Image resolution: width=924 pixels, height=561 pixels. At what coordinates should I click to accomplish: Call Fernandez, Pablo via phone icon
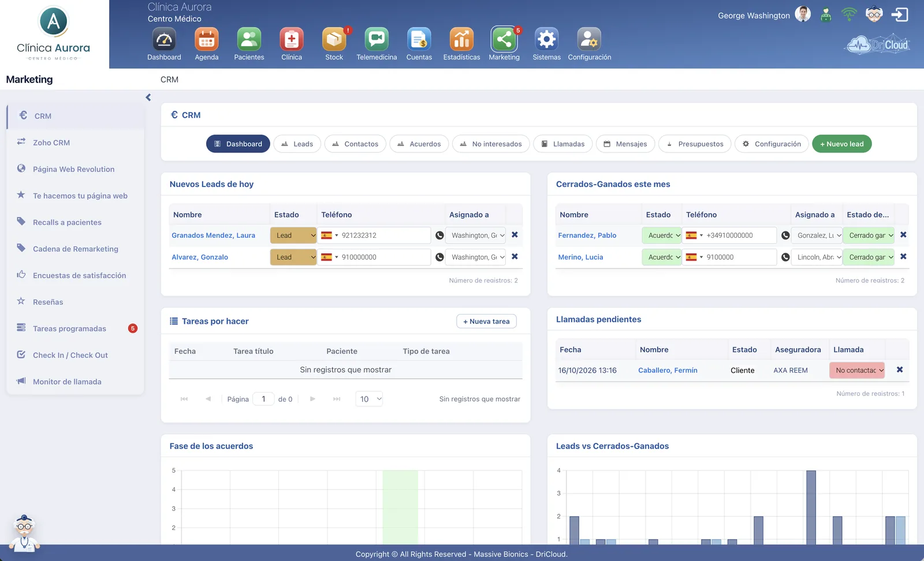click(x=785, y=235)
